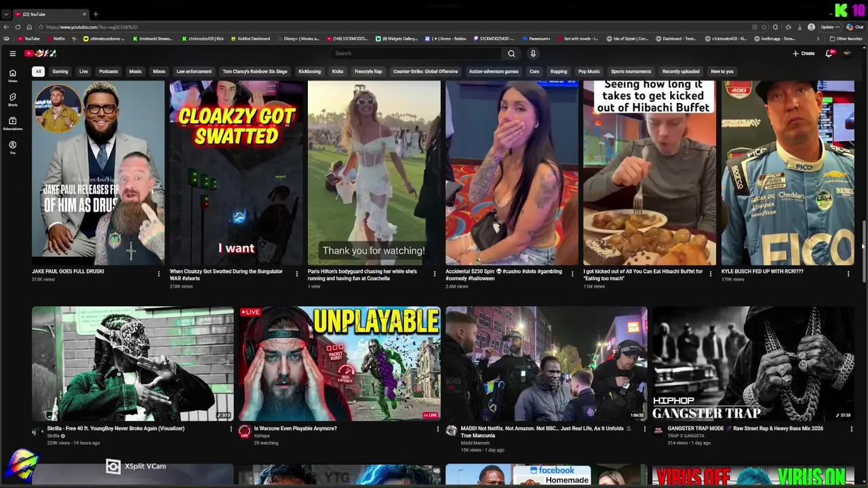Open Shorts in the YouTube sidebar

click(12, 100)
